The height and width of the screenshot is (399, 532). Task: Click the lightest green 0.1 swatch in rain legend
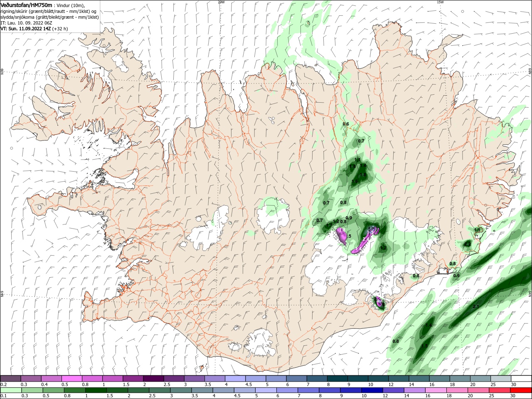(x=10, y=390)
